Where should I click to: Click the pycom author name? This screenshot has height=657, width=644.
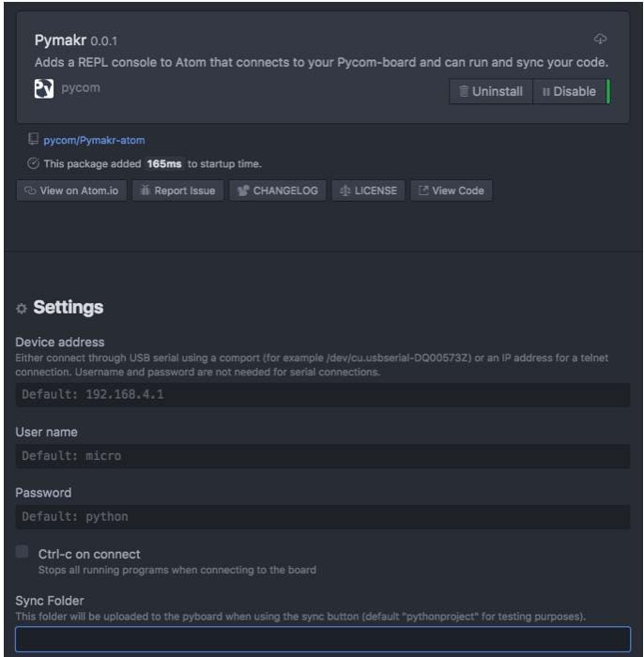point(81,88)
